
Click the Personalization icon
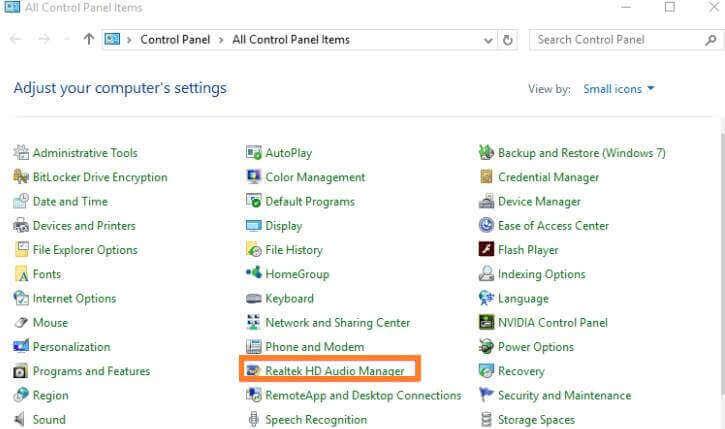click(21, 347)
